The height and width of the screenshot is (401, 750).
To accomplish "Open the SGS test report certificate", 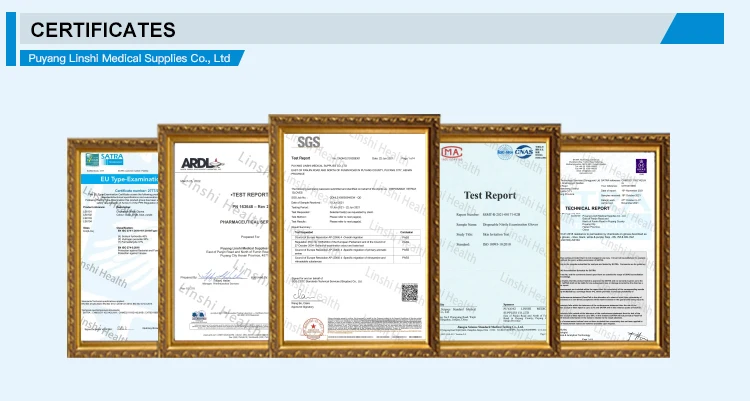I will (354, 236).
